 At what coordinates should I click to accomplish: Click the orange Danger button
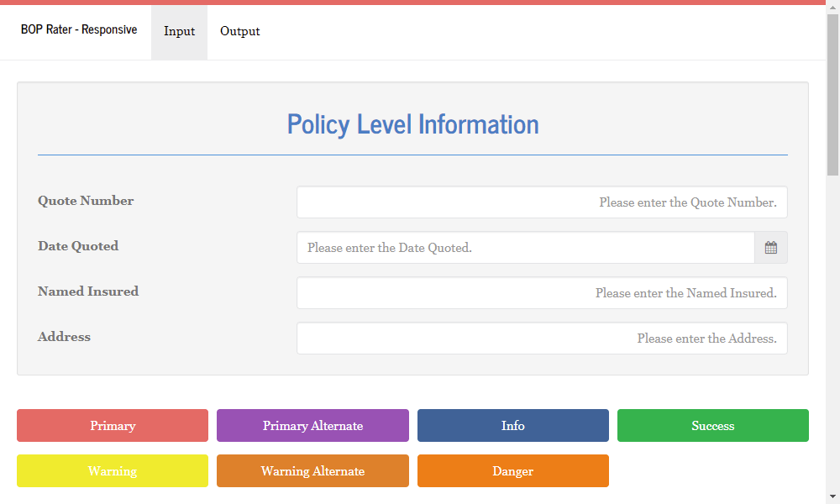(512, 470)
